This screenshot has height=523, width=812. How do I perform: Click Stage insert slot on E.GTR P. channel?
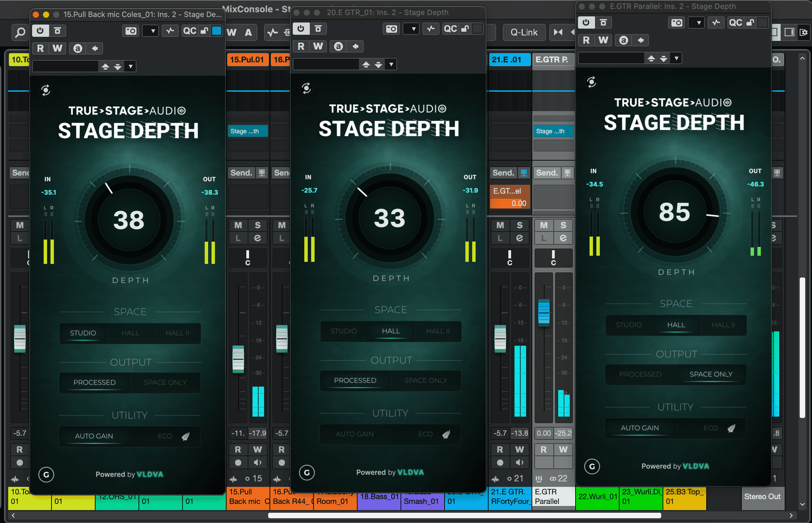click(553, 131)
